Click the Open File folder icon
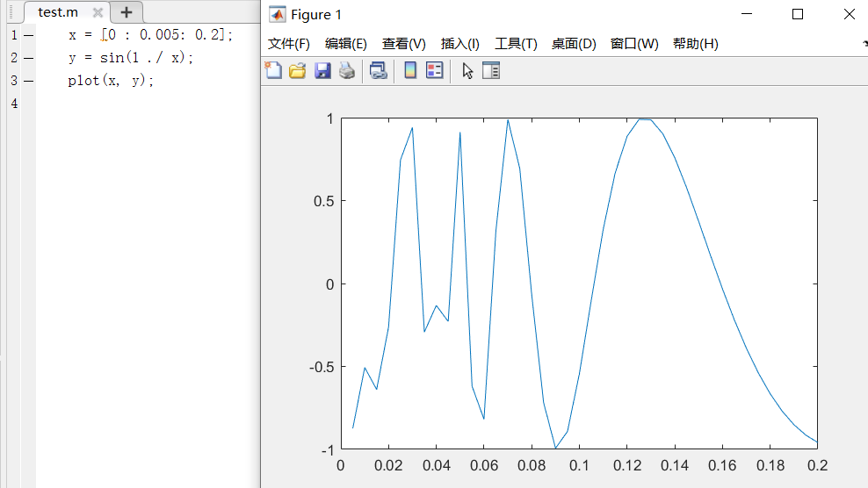Screen dimensions: 868x488 click(297, 70)
